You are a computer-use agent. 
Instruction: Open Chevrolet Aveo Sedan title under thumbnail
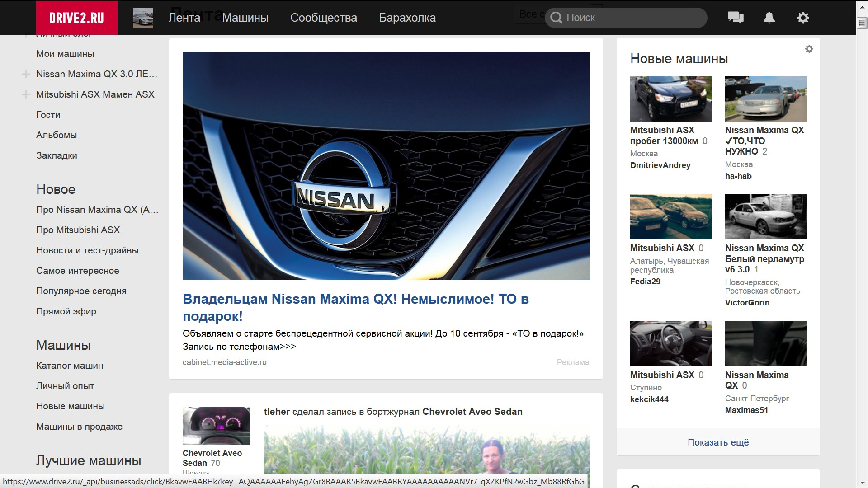coord(212,458)
